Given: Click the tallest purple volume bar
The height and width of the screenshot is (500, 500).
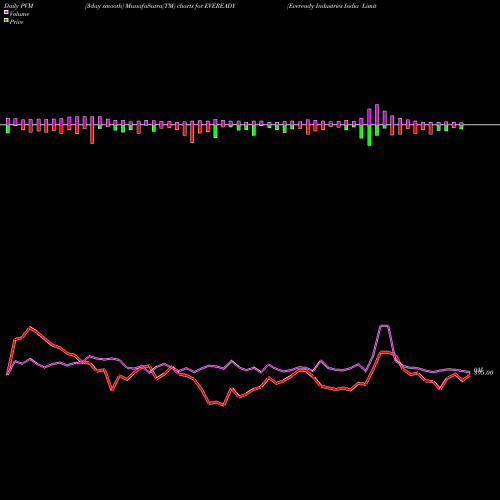Looking at the screenshot, I should coord(377,115).
